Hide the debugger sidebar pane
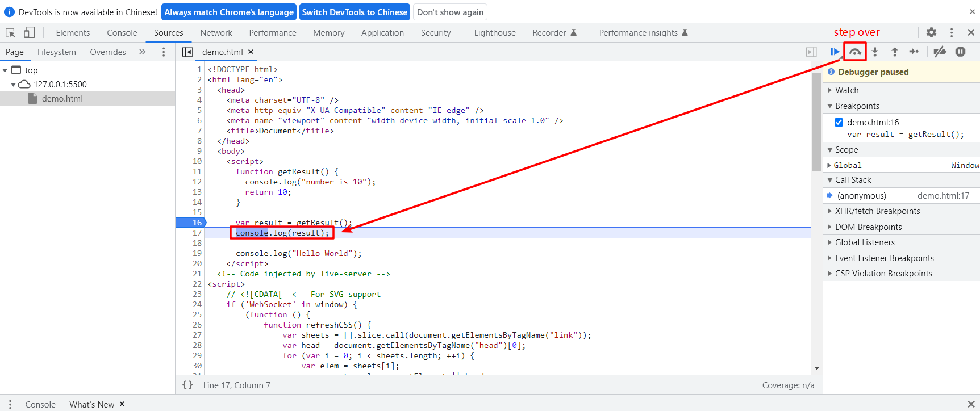The width and height of the screenshot is (980, 411). [x=811, y=52]
